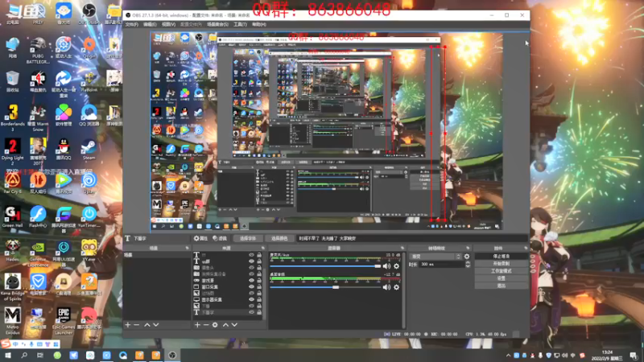Toggle visibility of the qq群 text source

pyautogui.click(x=252, y=261)
